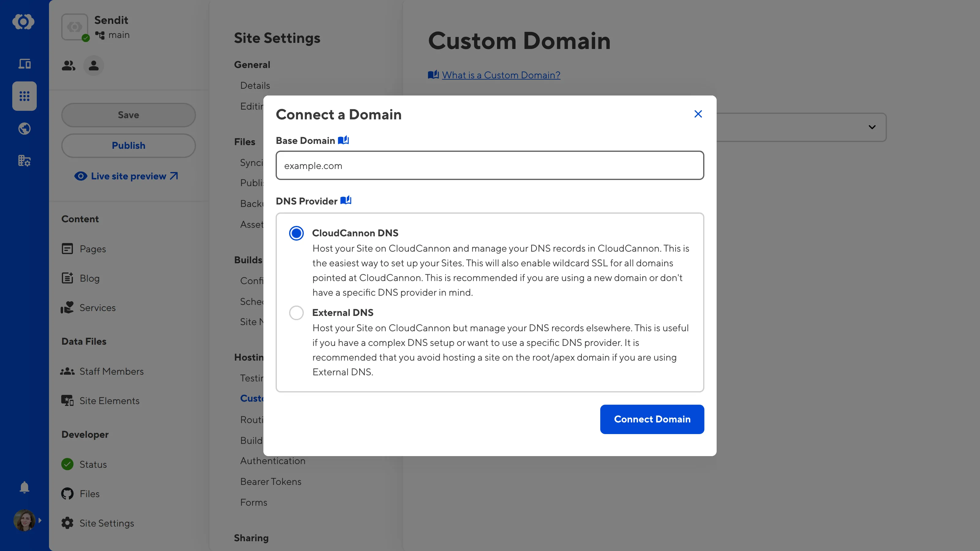Open the DNS Provider documentation book icon

[345, 201]
